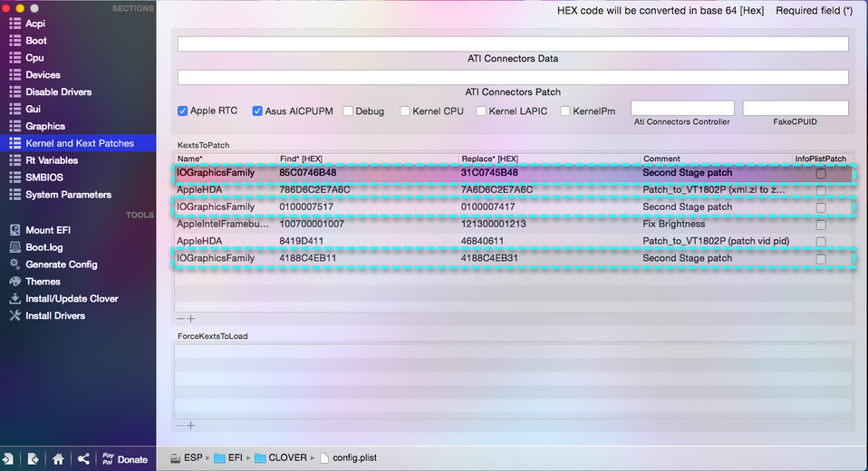This screenshot has width=868, height=471.
Task: Click Replace value 31C0745B48
Action: (x=489, y=173)
